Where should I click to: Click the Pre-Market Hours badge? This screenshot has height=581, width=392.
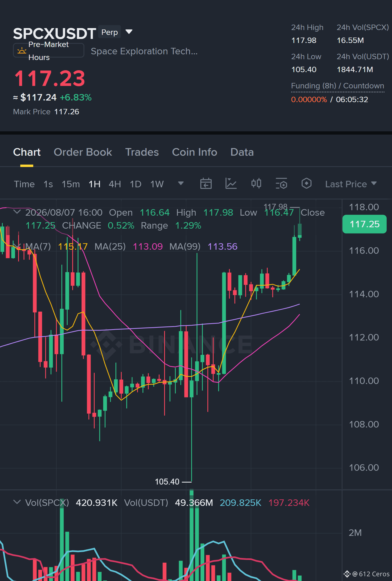click(x=49, y=51)
